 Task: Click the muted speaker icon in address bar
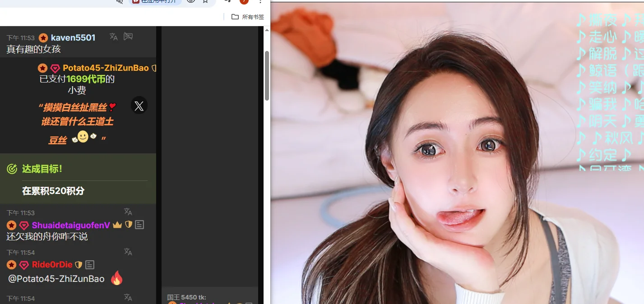pyautogui.click(x=120, y=1)
